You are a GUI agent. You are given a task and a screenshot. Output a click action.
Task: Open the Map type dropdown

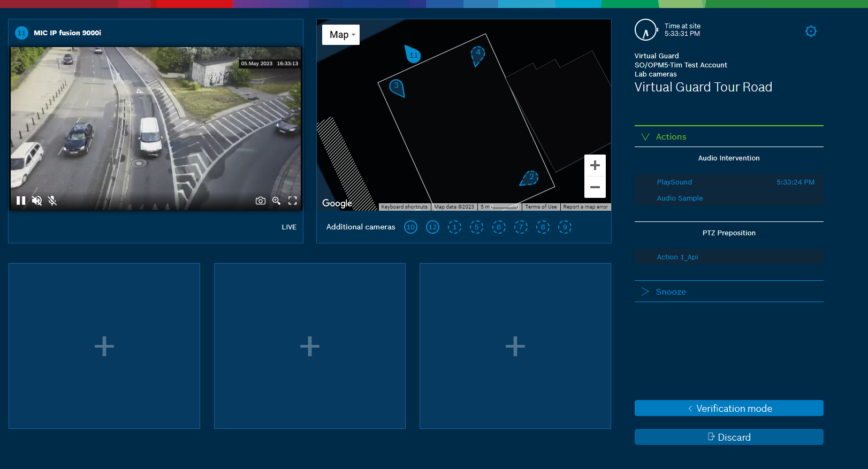coord(341,35)
